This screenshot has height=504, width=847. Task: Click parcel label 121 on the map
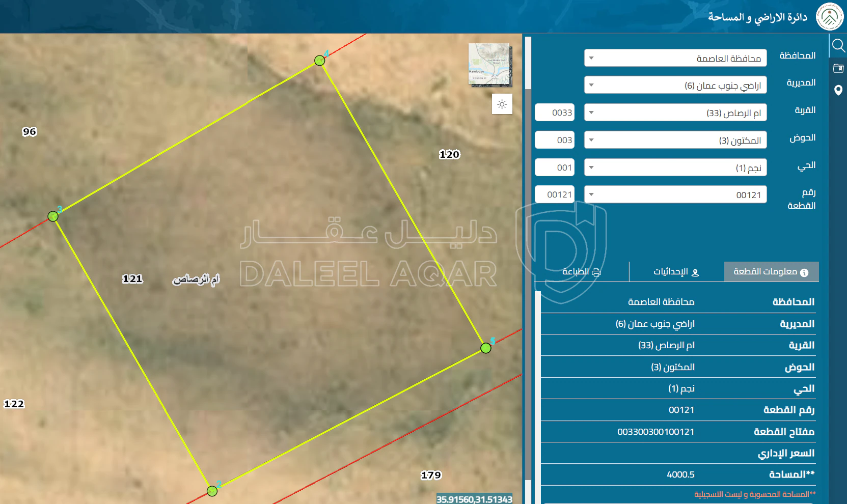click(132, 278)
